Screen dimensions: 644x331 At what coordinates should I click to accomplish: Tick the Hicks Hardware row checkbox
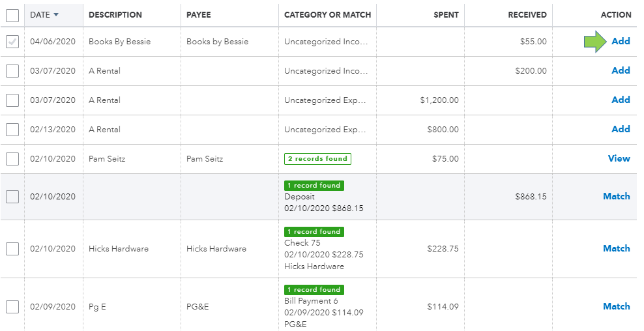(x=12, y=248)
